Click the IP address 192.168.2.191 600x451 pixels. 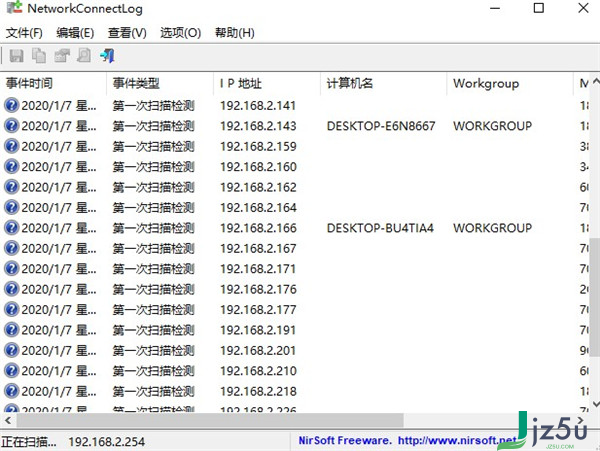tap(258, 330)
